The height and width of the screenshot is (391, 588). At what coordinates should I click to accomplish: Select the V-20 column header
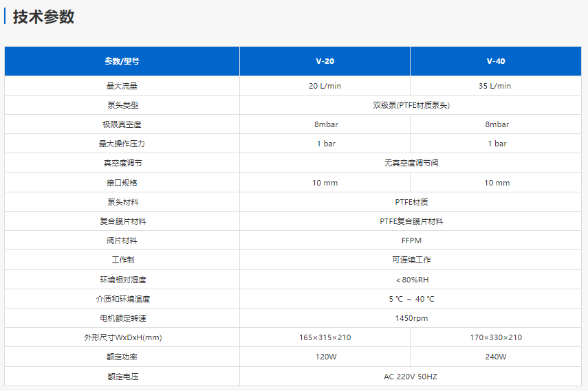pyautogui.click(x=325, y=61)
